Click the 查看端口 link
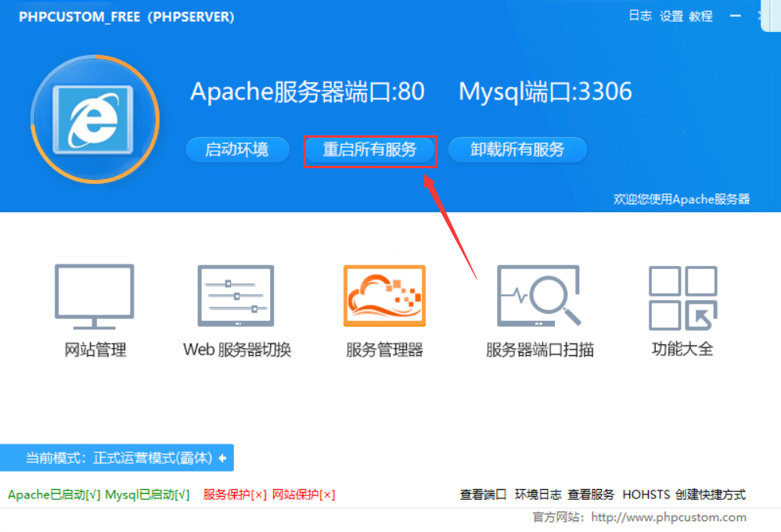 click(483, 494)
